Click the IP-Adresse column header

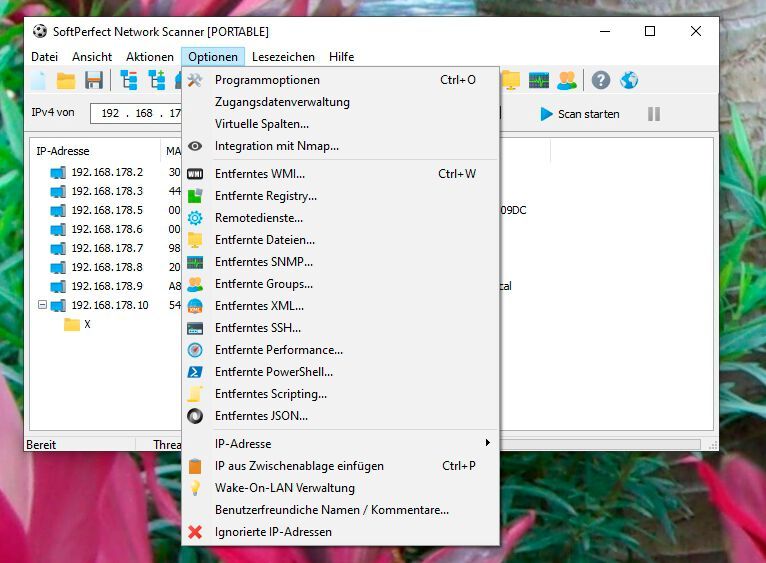tap(63, 151)
